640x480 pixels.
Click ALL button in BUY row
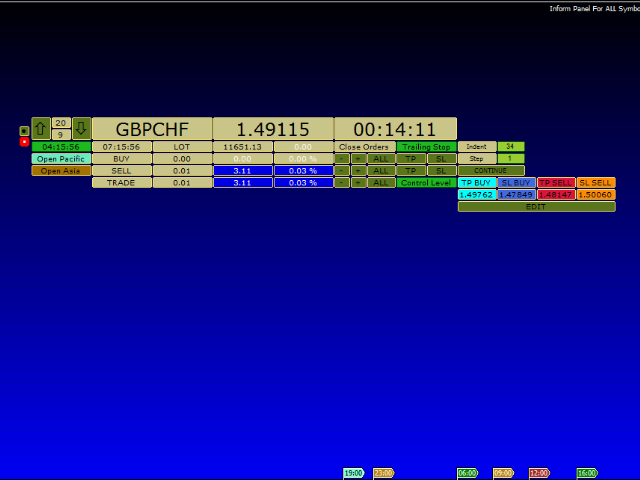click(x=381, y=159)
